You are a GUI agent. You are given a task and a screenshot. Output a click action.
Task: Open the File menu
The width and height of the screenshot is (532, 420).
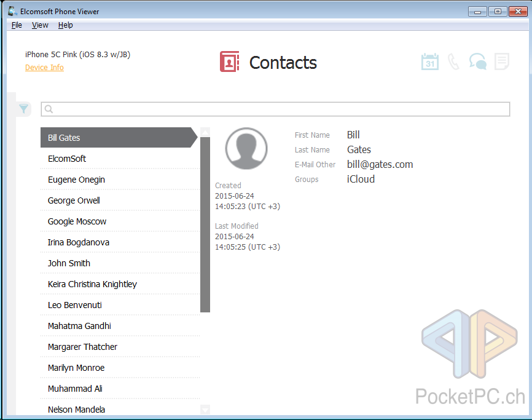tap(17, 25)
